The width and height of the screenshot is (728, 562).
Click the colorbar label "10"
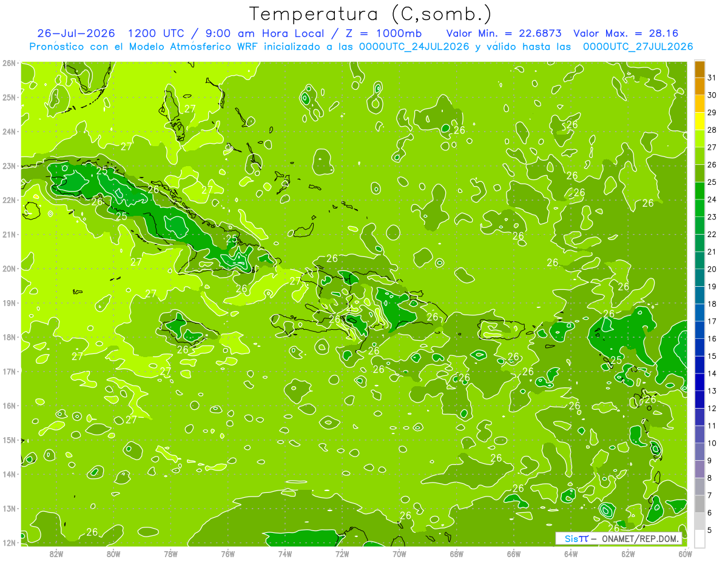tap(712, 443)
